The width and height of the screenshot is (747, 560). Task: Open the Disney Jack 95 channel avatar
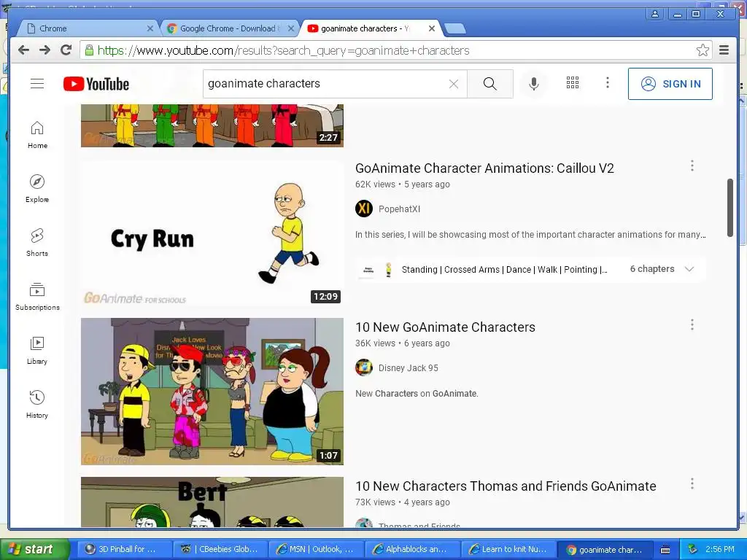click(x=364, y=367)
